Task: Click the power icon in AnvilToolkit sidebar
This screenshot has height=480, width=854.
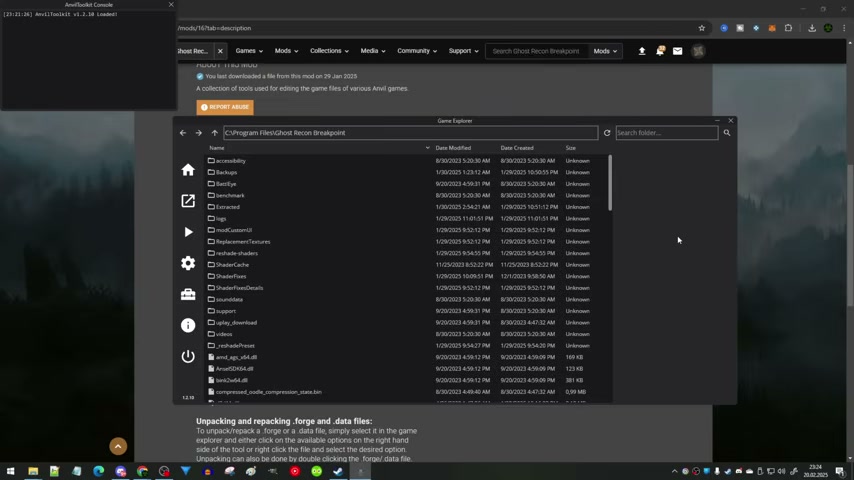Action: pos(188,356)
